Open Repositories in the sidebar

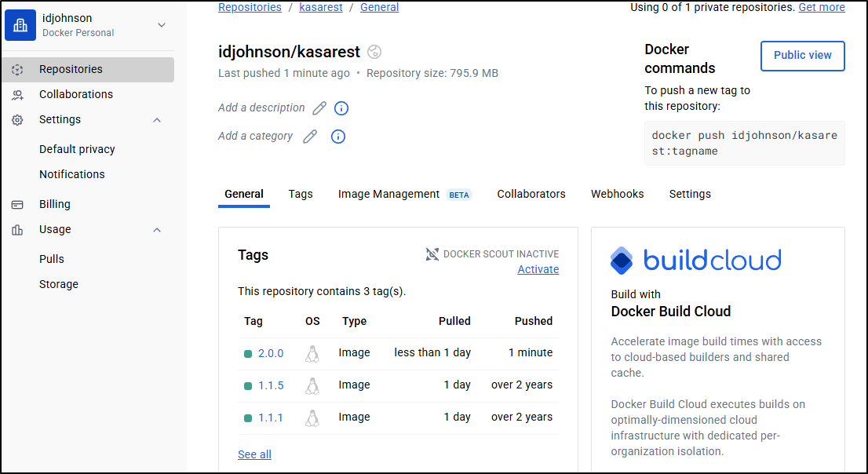click(88, 69)
